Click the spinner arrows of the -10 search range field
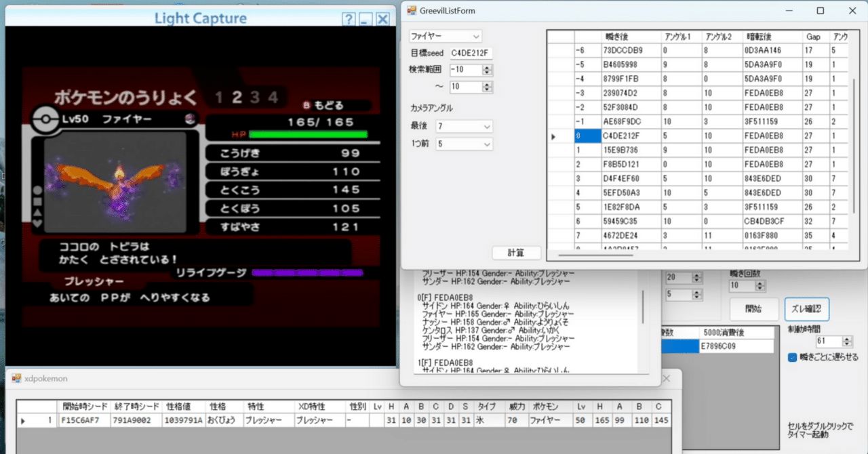Viewport: 868px width, 454px height. [487, 70]
